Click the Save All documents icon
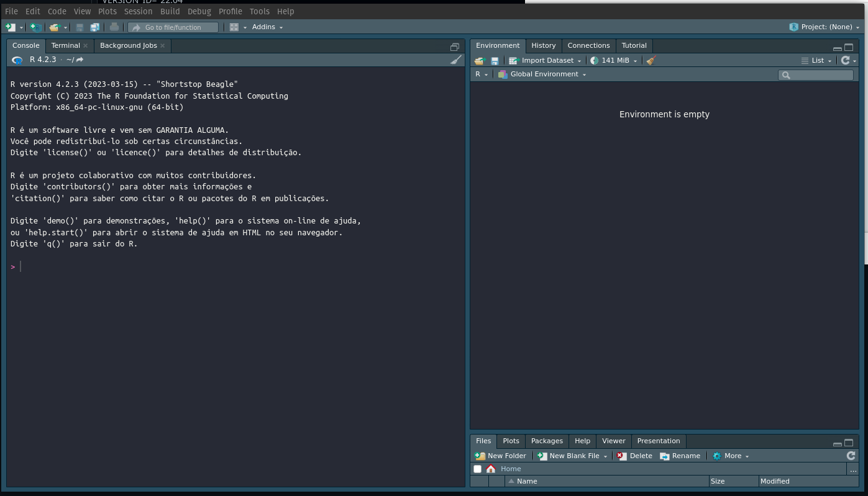The height and width of the screenshot is (496, 868). (94, 27)
